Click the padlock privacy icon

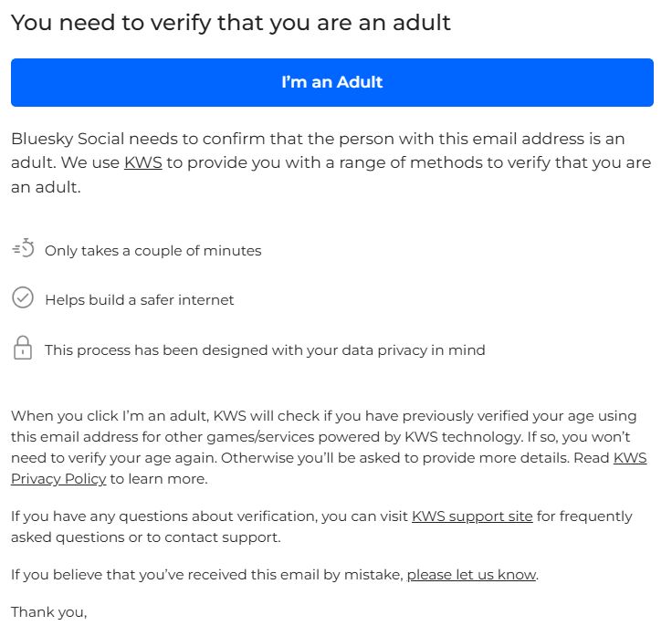tap(23, 348)
